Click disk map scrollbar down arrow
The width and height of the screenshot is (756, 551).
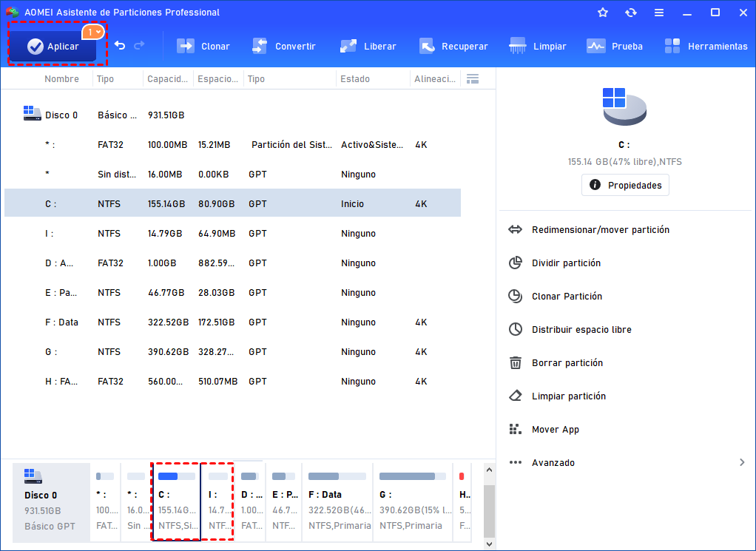click(490, 544)
